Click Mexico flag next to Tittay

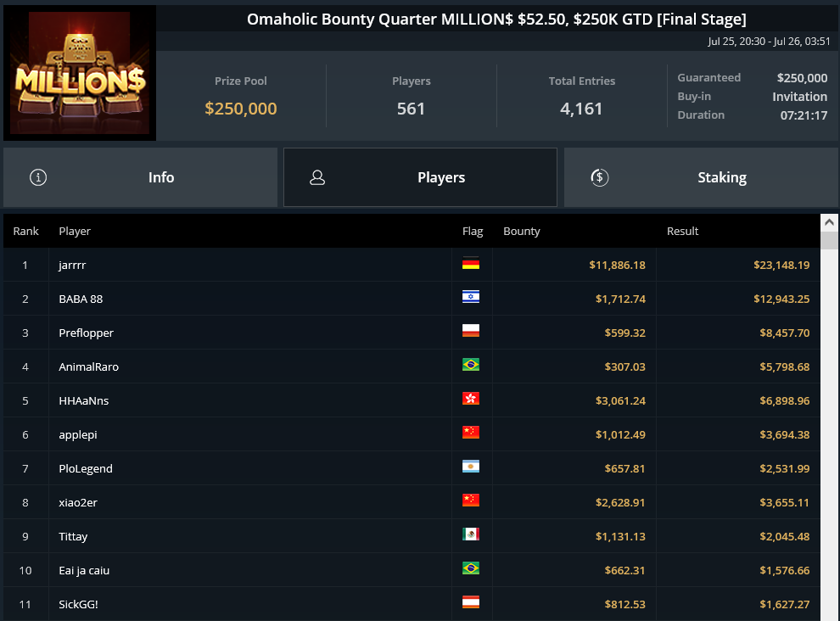471,534
